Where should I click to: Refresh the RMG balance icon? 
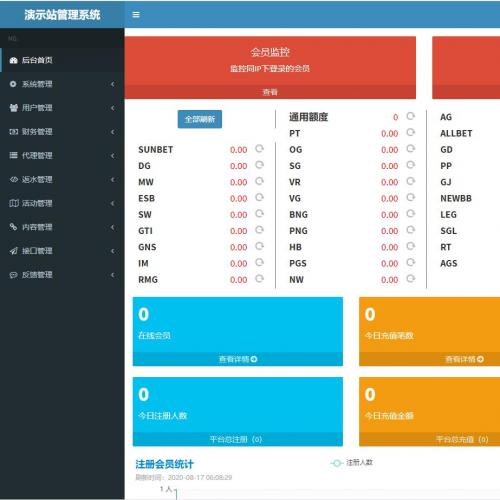(259, 279)
